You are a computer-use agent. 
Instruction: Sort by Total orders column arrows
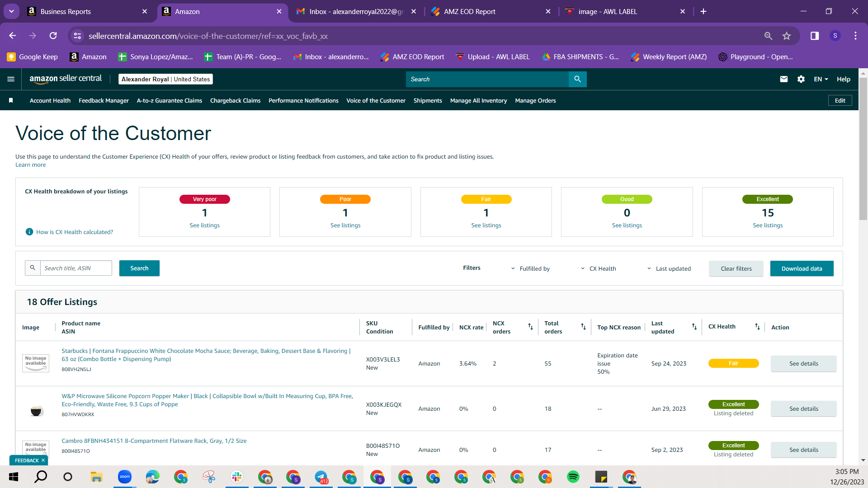click(583, 327)
